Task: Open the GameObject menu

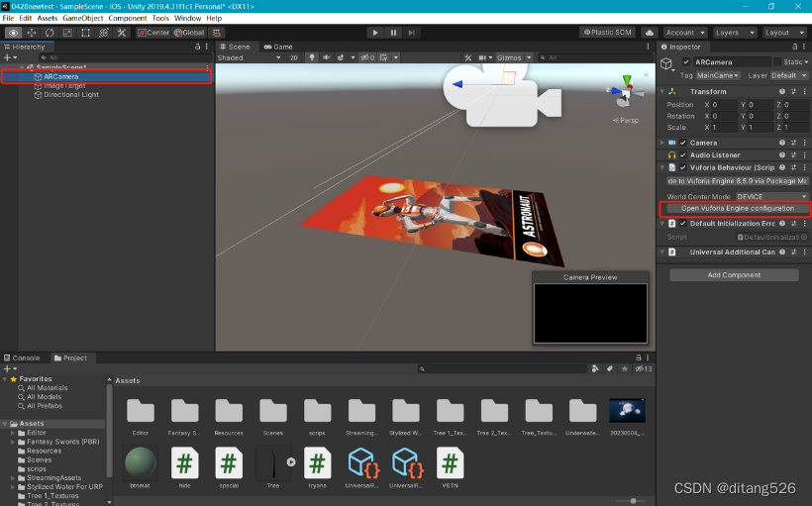Action: coord(83,18)
